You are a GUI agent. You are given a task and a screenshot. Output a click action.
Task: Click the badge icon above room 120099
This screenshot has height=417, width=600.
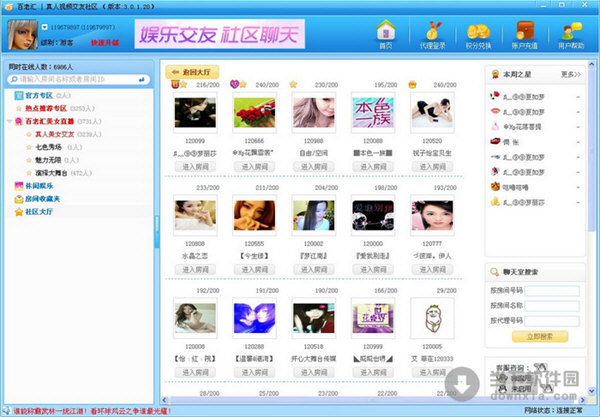(x=174, y=84)
